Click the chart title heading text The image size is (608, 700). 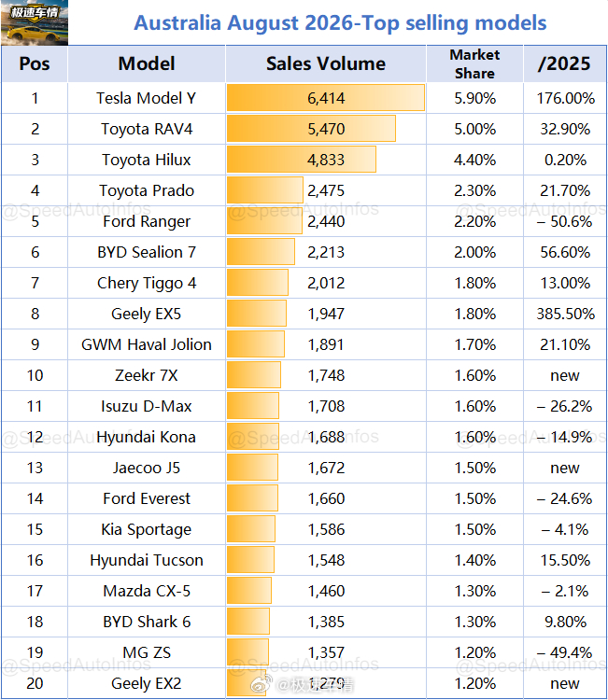[340, 22]
